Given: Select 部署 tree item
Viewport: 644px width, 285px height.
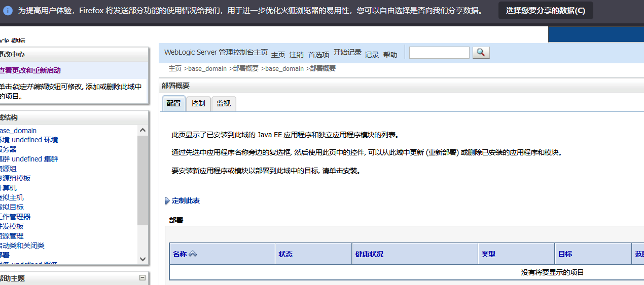Looking at the screenshot, I should 4,255.
